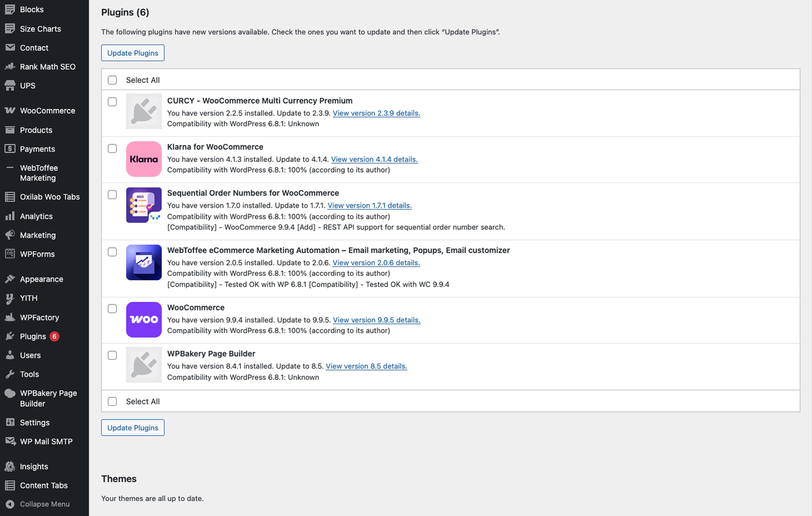The image size is (812, 516).
Task: Click the purple Woo plugin logo
Action: 144,320
